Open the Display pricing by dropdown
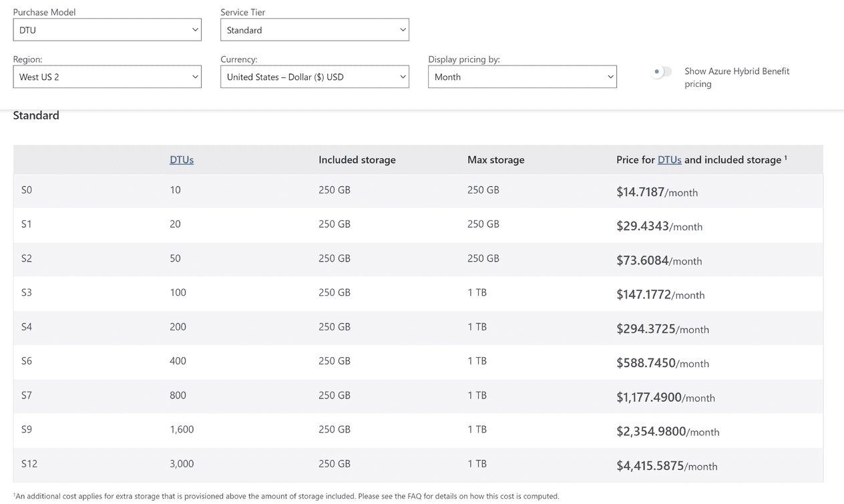Screen dimensions: 844x504 point(522,77)
